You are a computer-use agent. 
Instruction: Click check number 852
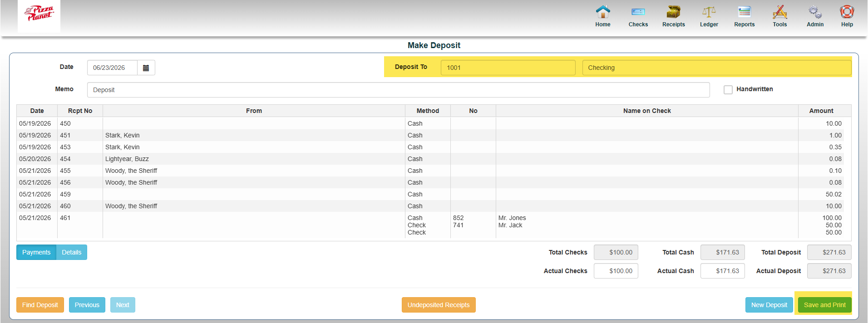tap(459, 218)
